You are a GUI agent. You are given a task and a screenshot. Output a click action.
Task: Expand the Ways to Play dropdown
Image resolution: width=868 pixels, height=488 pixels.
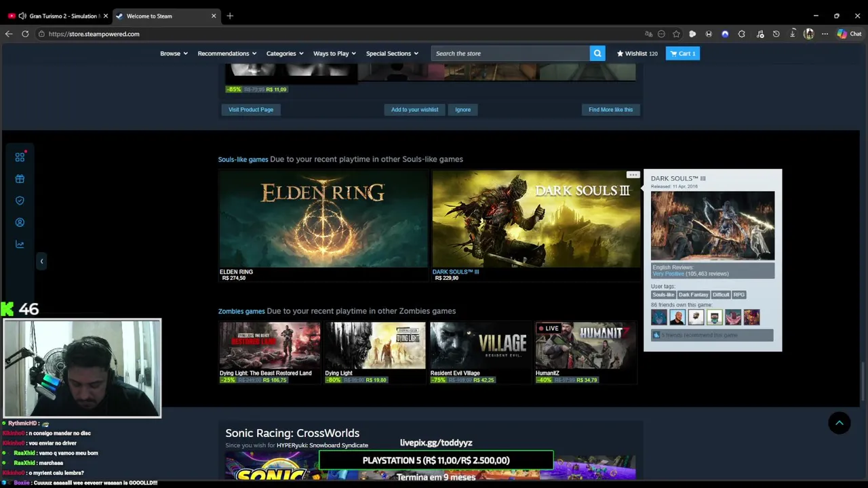click(x=334, y=54)
